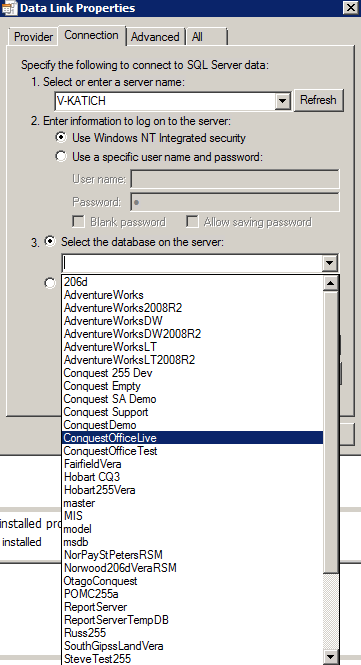
Task: Collapse the database dropdown arrow
Action: pyautogui.click(x=330, y=263)
